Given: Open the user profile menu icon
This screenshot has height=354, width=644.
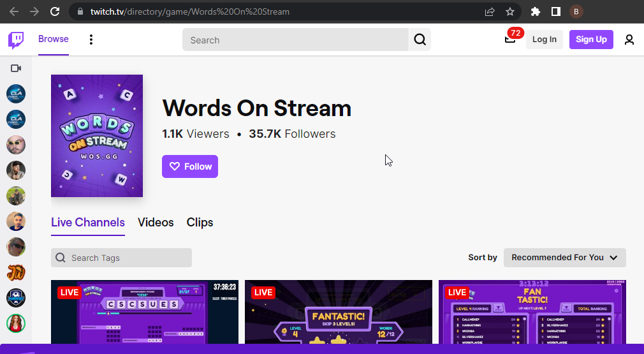Looking at the screenshot, I should pos(629,40).
